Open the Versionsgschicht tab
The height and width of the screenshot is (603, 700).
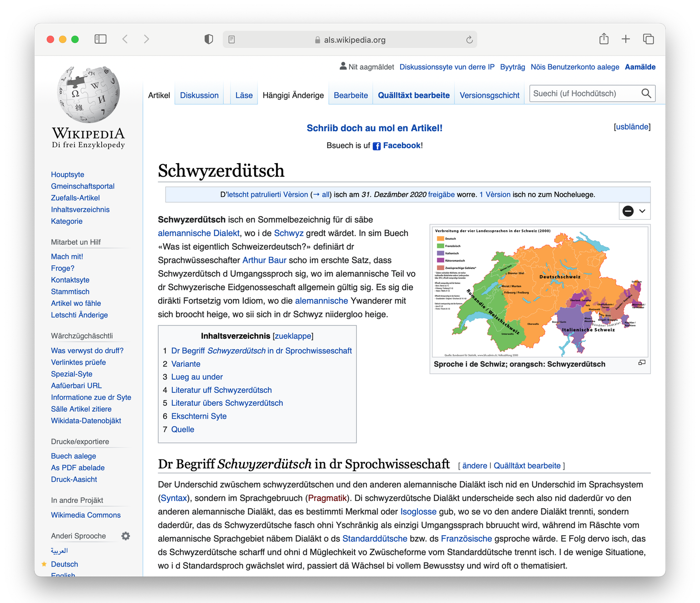coord(489,95)
